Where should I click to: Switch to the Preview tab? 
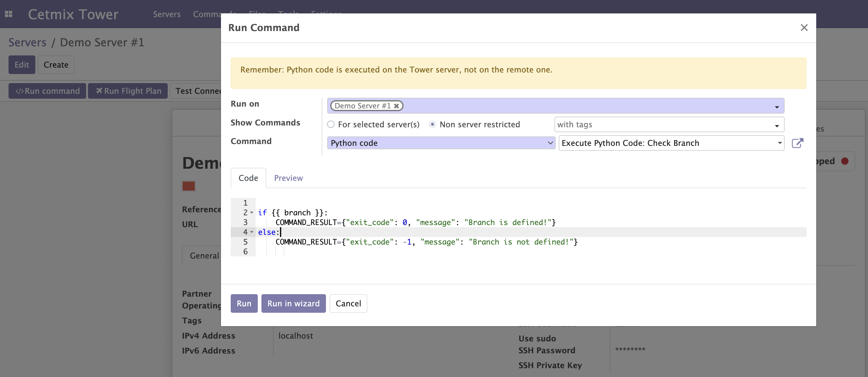pos(288,178)
